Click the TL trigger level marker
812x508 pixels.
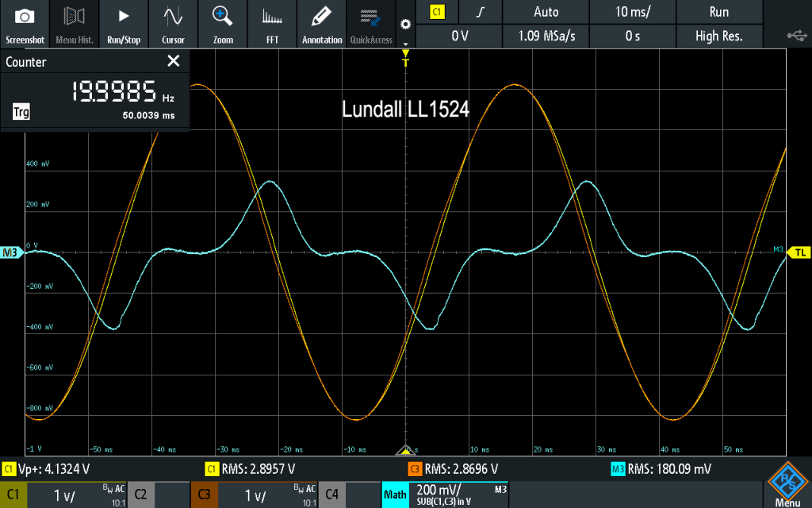click(x=801, y=252)
